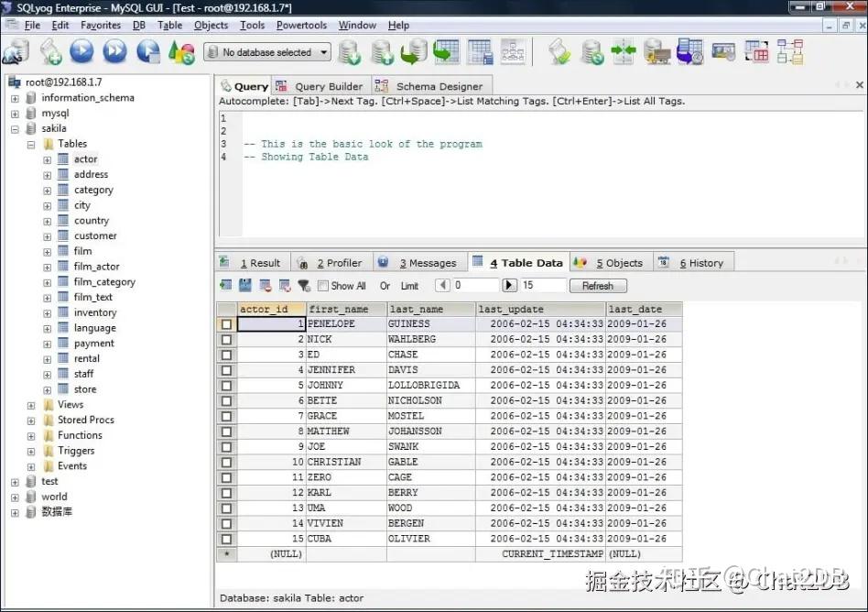
Task: Select the checkbox for actor JOHNNY LOLLOBRIGIDA
Action: 225,385
